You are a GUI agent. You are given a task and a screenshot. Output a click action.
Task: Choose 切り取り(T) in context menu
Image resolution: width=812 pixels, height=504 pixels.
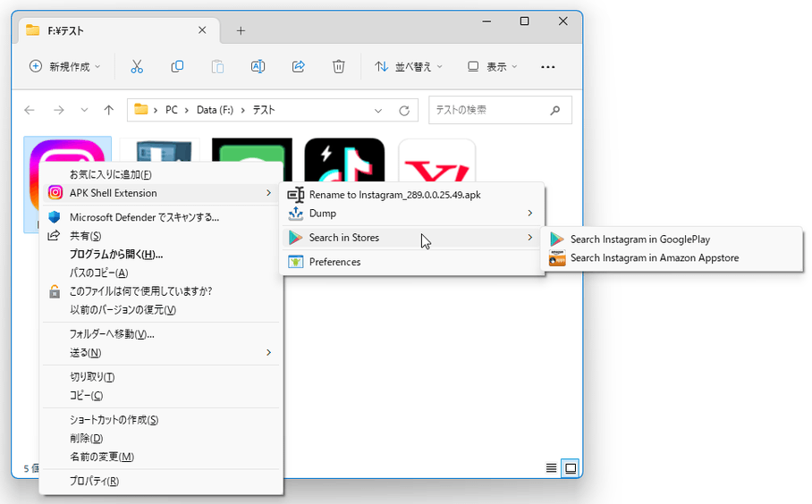162,377
